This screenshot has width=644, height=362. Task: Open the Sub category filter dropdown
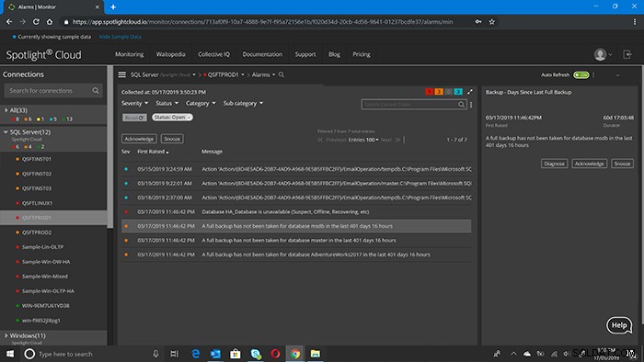[243, 103]
